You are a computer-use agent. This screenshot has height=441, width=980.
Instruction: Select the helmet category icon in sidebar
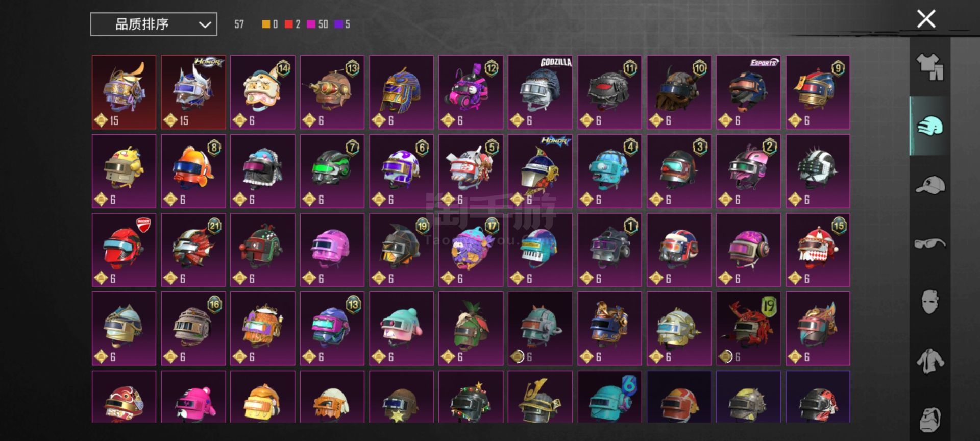930,126
